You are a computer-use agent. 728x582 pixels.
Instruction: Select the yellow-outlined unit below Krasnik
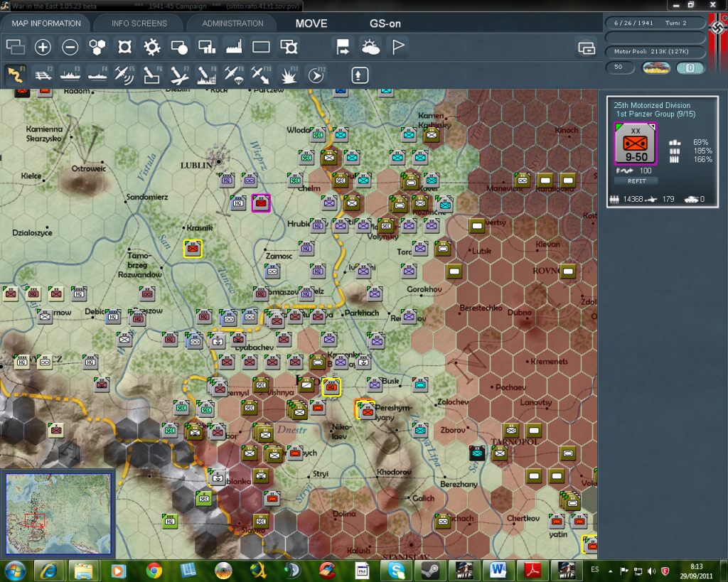[x=193, y=249]
